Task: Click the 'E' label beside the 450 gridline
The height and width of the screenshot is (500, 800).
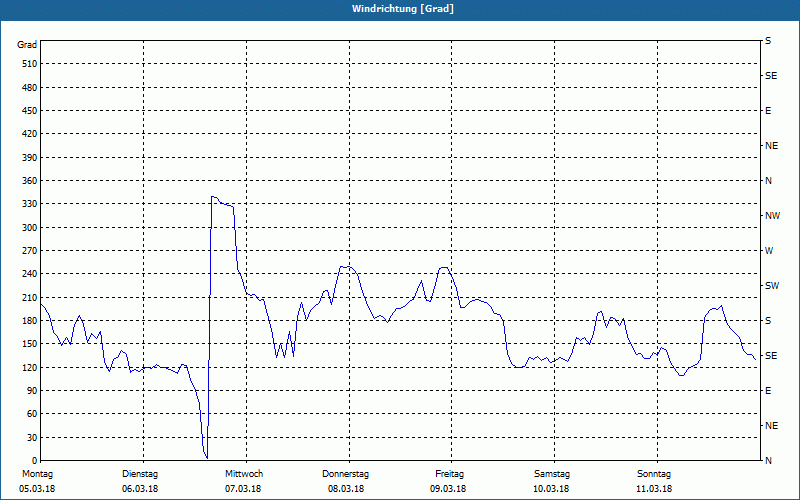Action: 768,111
